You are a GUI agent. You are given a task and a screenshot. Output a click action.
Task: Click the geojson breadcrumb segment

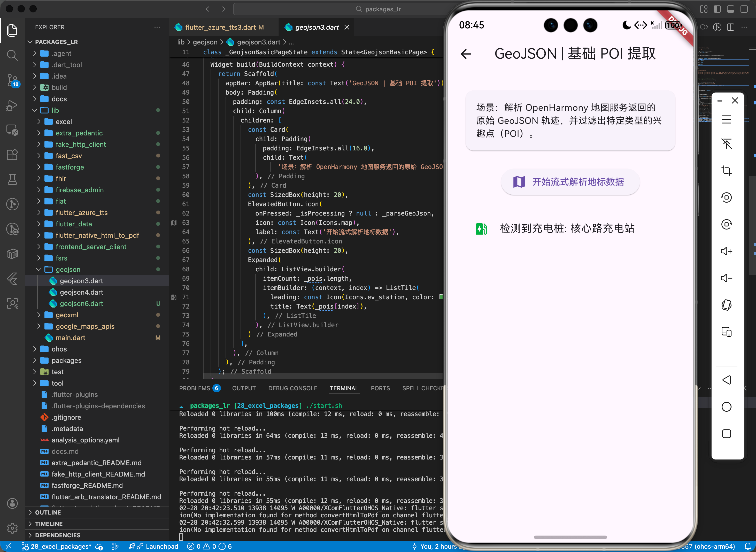pos(205,42)
